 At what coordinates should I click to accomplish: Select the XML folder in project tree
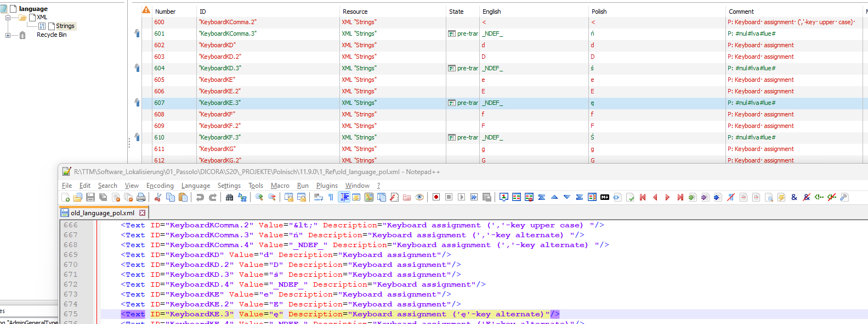tap(42, 18)
